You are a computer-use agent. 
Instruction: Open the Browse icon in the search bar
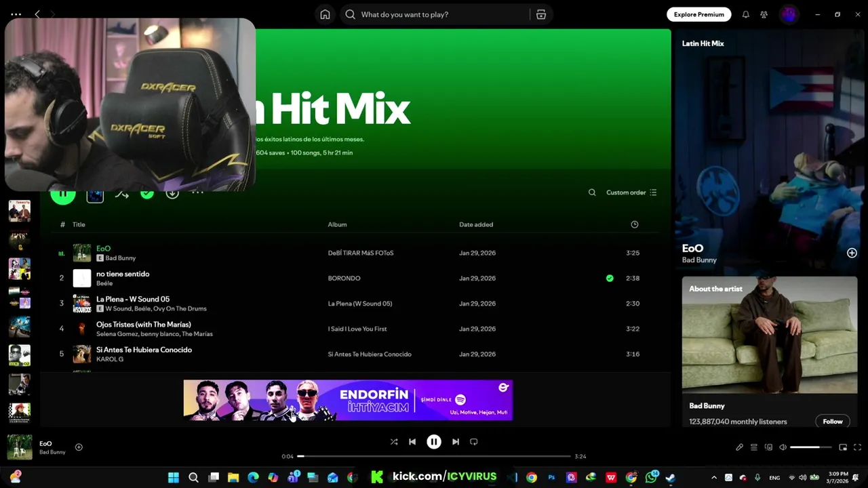click(541, 14)
